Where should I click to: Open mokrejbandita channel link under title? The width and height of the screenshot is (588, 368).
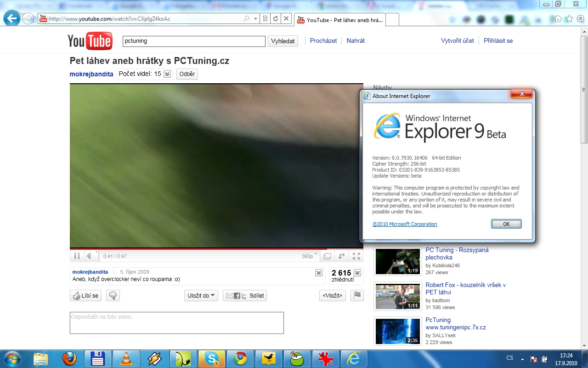click(x=91, y=74)
